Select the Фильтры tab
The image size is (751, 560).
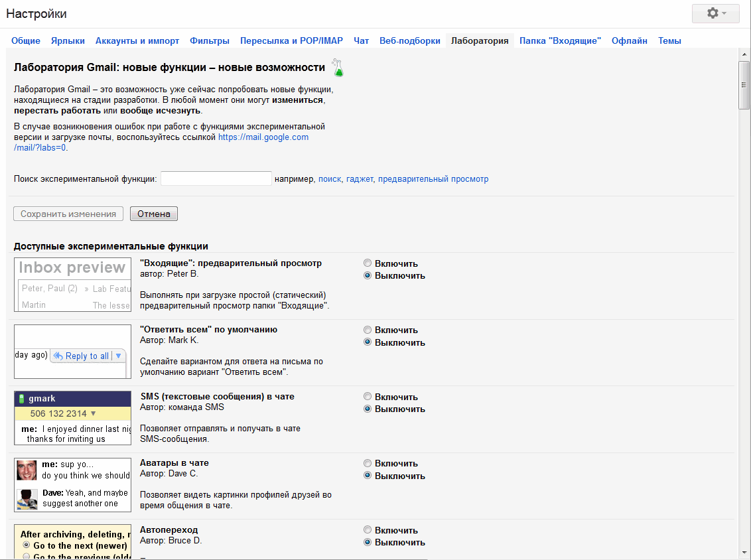tap(210, 40)
